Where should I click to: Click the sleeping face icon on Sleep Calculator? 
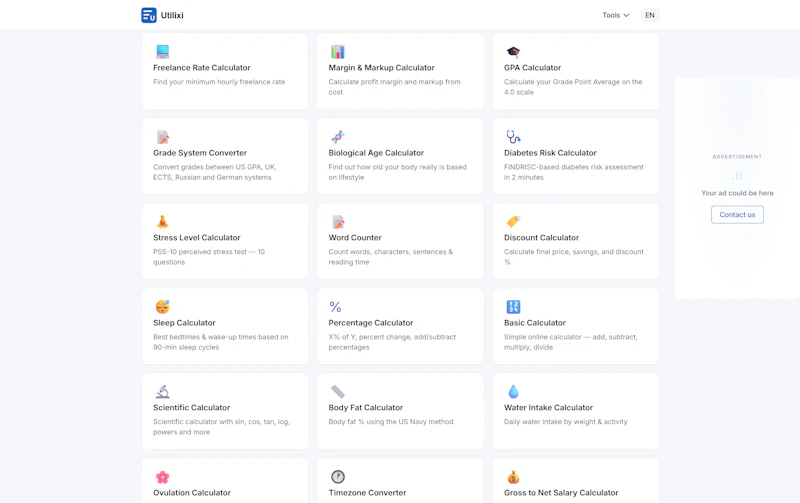pyautogui.click(x=162, y=307)
